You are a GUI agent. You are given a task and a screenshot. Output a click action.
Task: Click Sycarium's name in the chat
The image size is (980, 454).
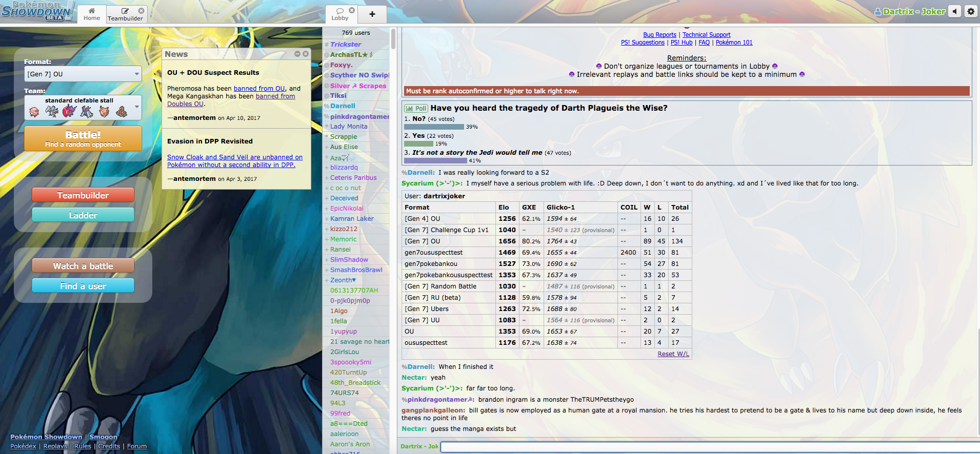pyautogui.click(x=432, y=183)
